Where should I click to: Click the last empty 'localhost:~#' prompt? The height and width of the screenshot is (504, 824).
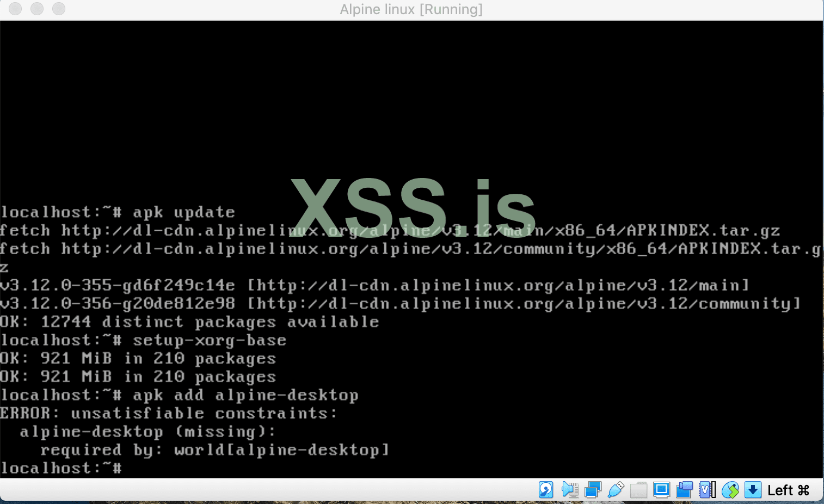click(x=61, y=469)
